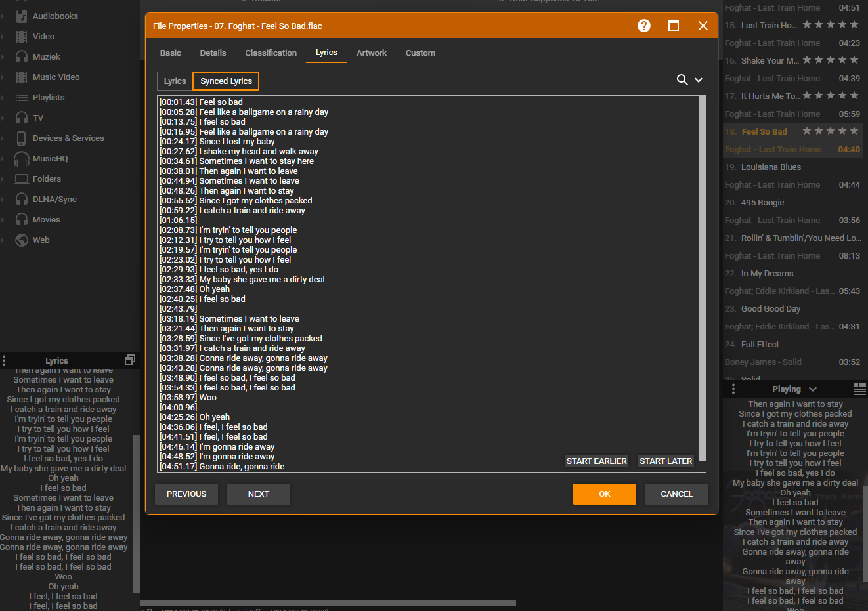The image size is (868, 611).
Task: Place cursor in the [01:06.15] empty lyric line
Action: click(179, 220)
